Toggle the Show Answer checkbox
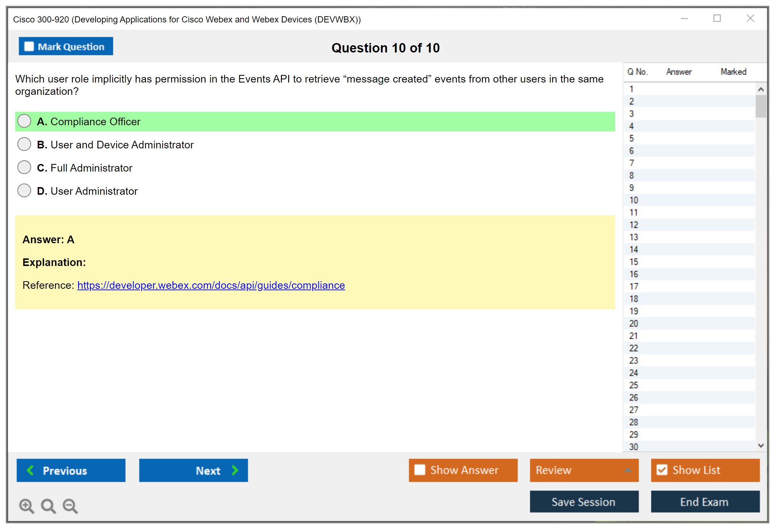 point(420,470)
